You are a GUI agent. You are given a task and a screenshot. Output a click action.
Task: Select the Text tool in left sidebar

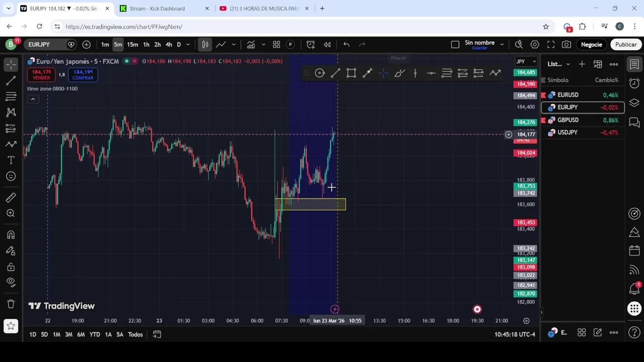(x=11, y=160)
